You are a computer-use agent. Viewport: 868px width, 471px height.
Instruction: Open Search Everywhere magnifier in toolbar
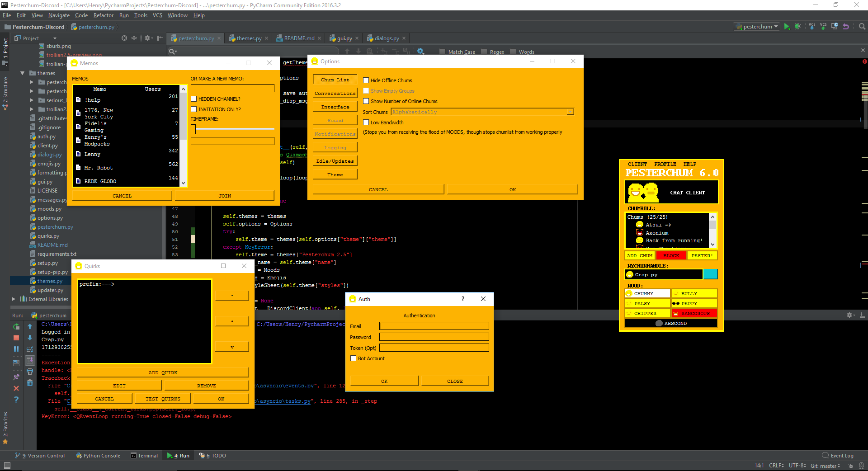coord(862,27)
